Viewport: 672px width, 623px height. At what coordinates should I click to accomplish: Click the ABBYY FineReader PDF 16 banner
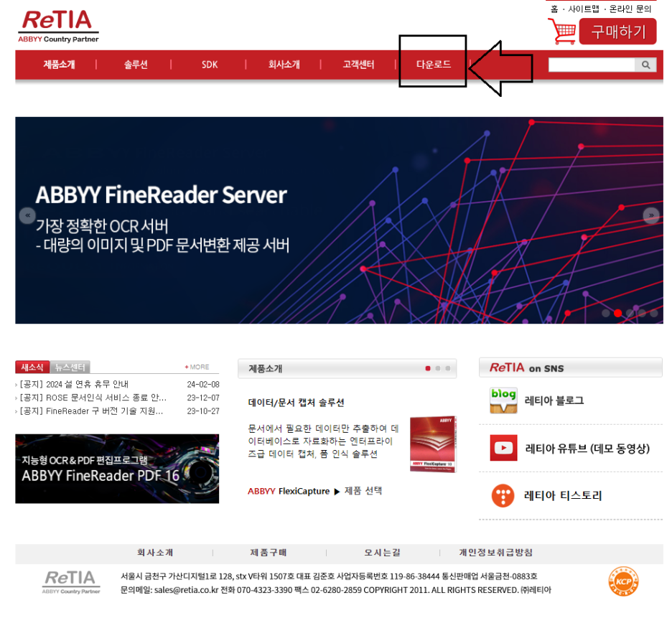pos(117,469)
